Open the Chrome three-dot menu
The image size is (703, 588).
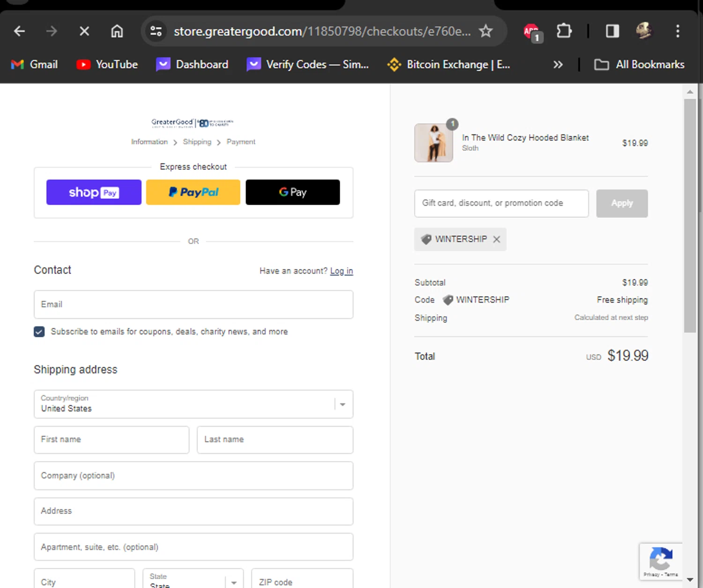coord(678,31)
